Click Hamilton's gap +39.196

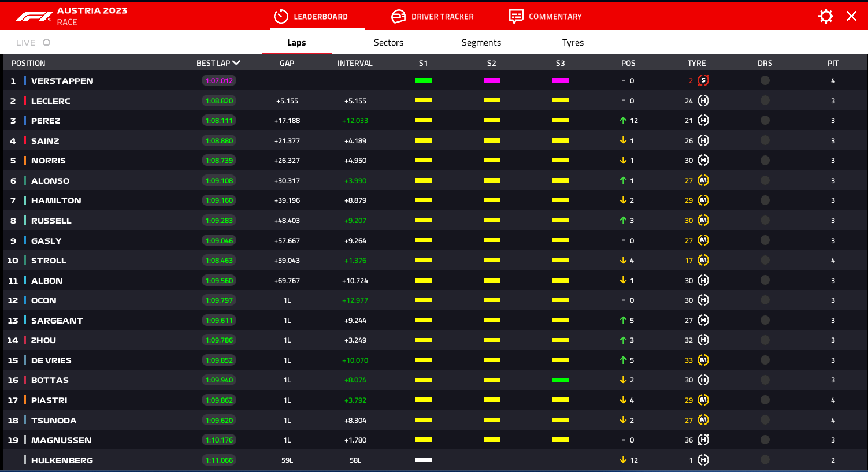tap(287, 200)
